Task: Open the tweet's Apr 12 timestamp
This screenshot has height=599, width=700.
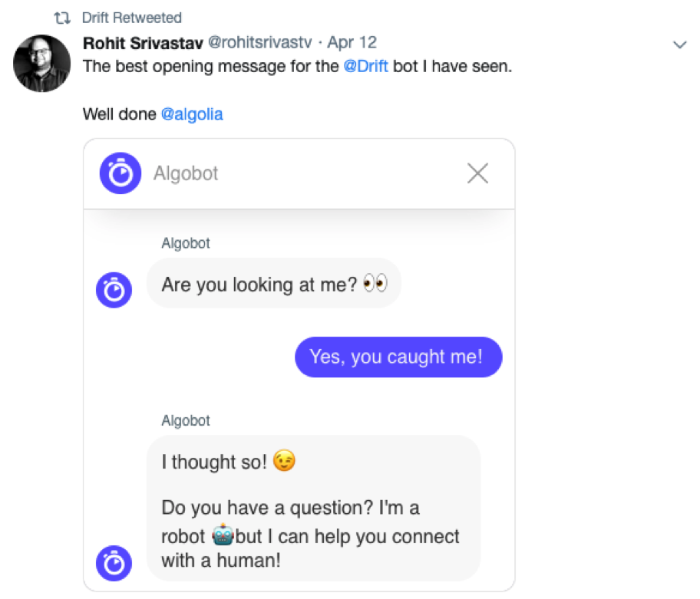Action: click(352, 43)
